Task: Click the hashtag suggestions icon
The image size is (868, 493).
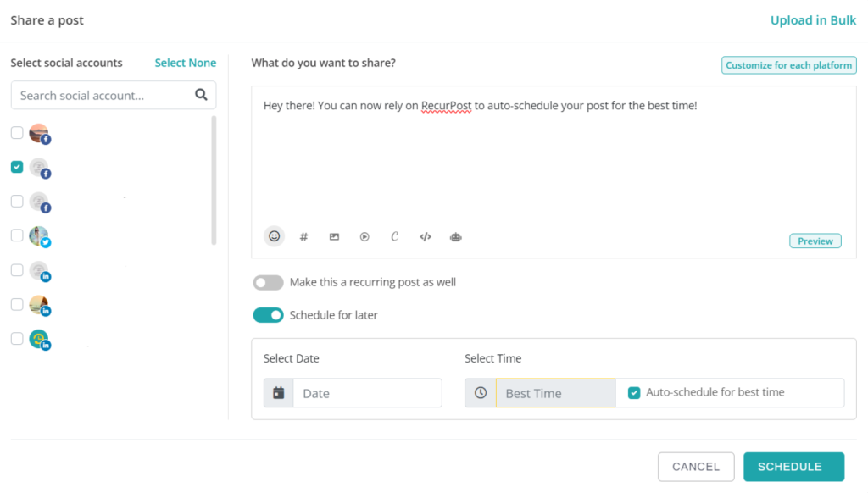Action: tap(304, 237)
